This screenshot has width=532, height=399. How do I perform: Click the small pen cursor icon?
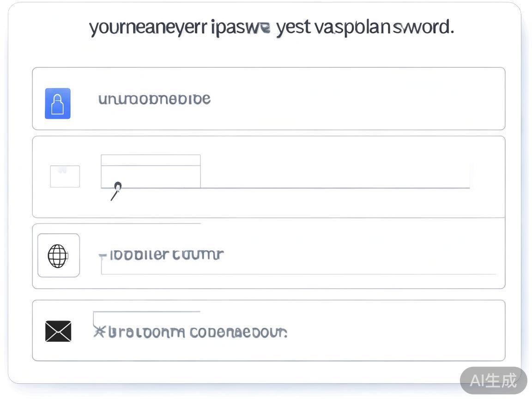point(116,190)
